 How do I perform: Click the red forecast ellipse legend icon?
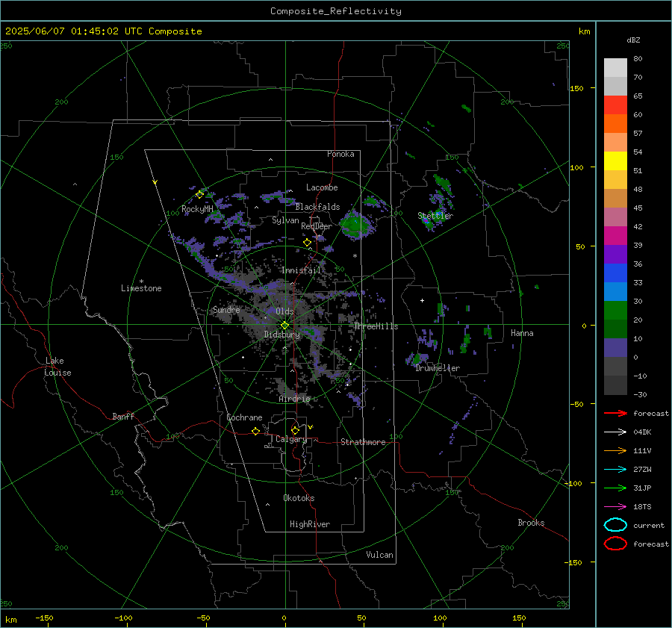pyautogui.click(x=615, y=544)
